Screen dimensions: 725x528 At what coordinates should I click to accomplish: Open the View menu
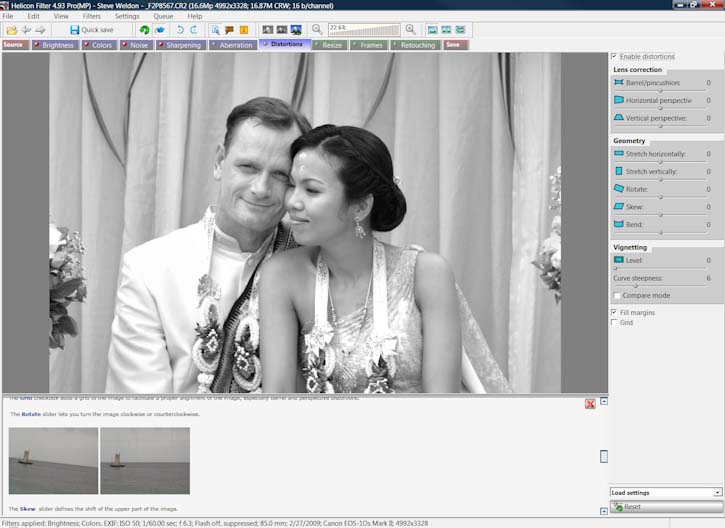tap(61, 16)
